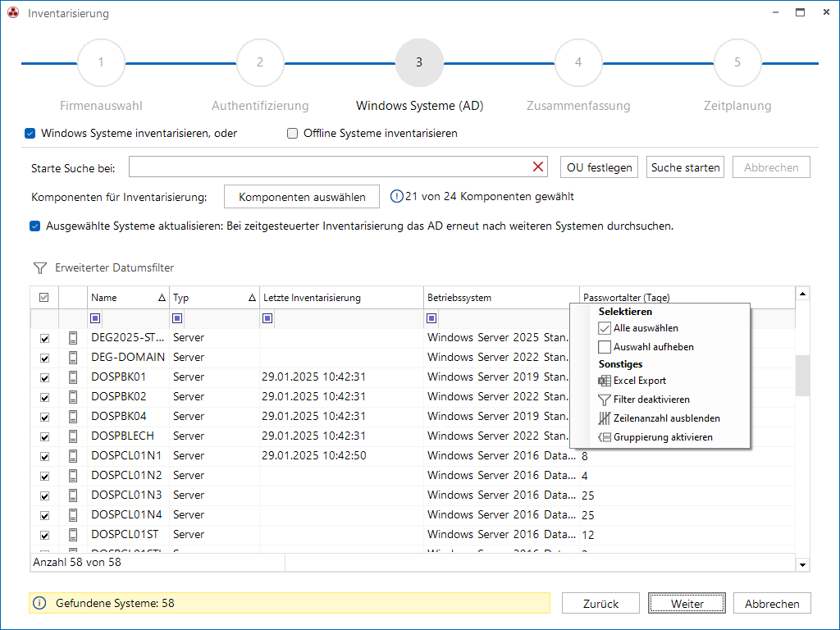Click the device icon for DOSPCL01N3 row
This screenshot has height=630, width=840.
point(73,495)
